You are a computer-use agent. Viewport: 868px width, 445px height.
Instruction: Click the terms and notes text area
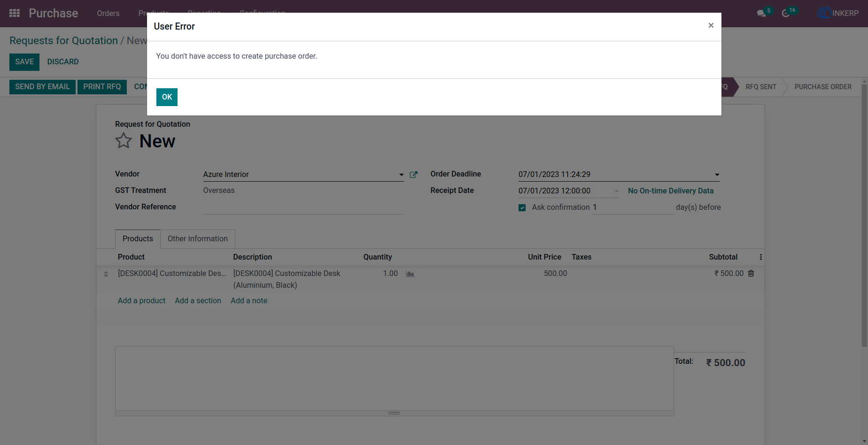click(x=394, y=378)
